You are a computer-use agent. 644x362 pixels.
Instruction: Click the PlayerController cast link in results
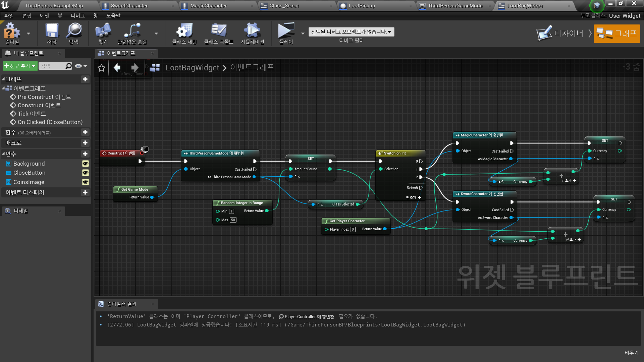309,316
